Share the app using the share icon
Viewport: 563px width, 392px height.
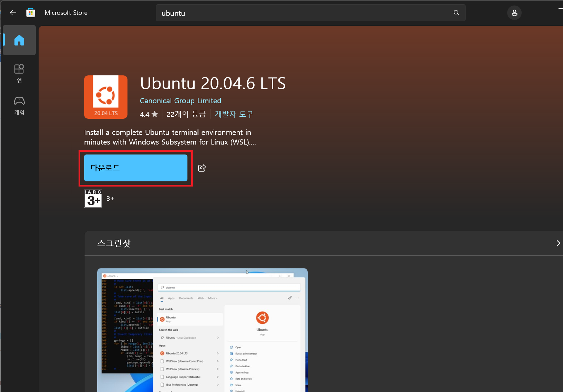click(x=202, y=168)
